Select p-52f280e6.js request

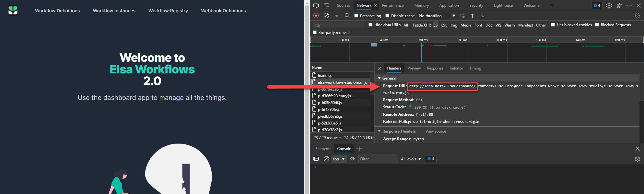click(340, 123)
